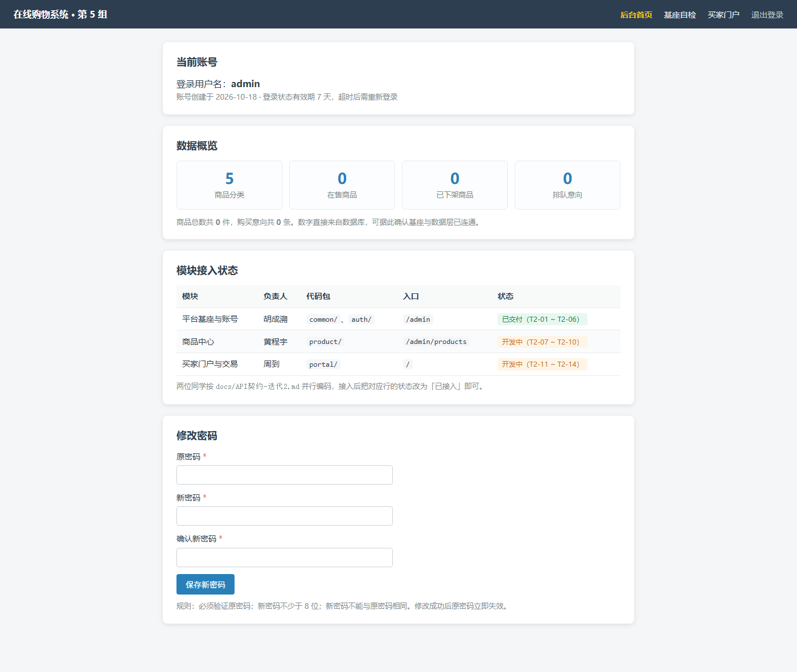The width and height of the screenshot is (797, 672).
Task: Click the 已交付 (T2-01 ~ T2-06) status badge
Action: point(542,319)
